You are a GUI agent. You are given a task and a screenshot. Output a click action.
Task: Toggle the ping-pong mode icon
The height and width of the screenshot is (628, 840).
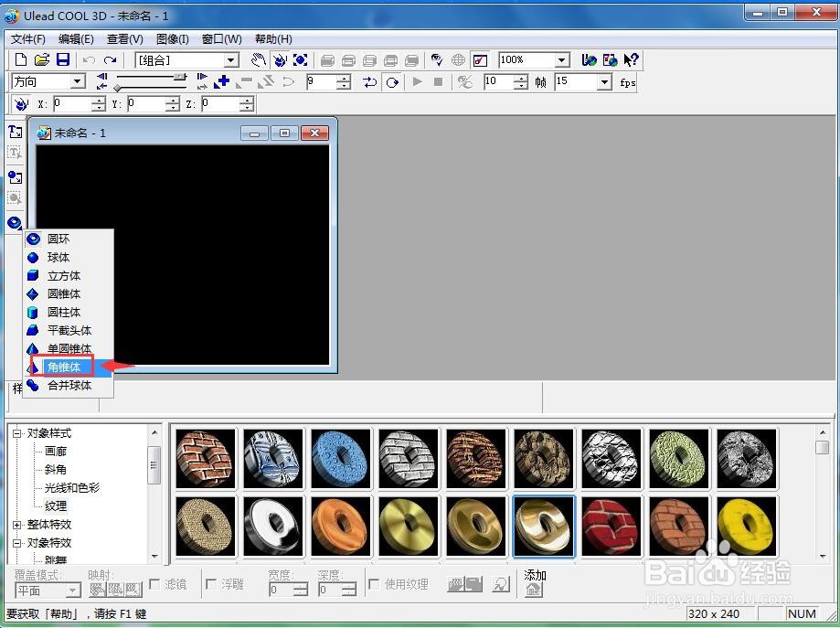[x=369, y=82]
